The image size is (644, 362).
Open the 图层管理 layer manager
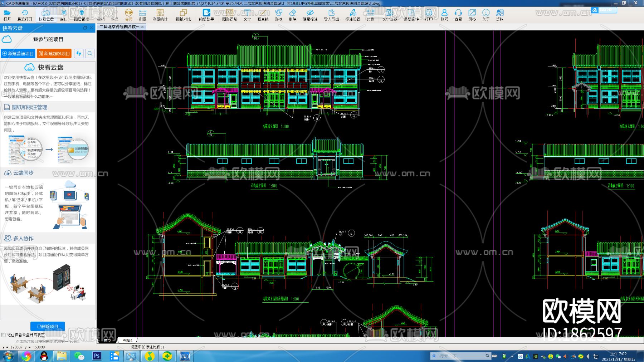click(82, 15)
